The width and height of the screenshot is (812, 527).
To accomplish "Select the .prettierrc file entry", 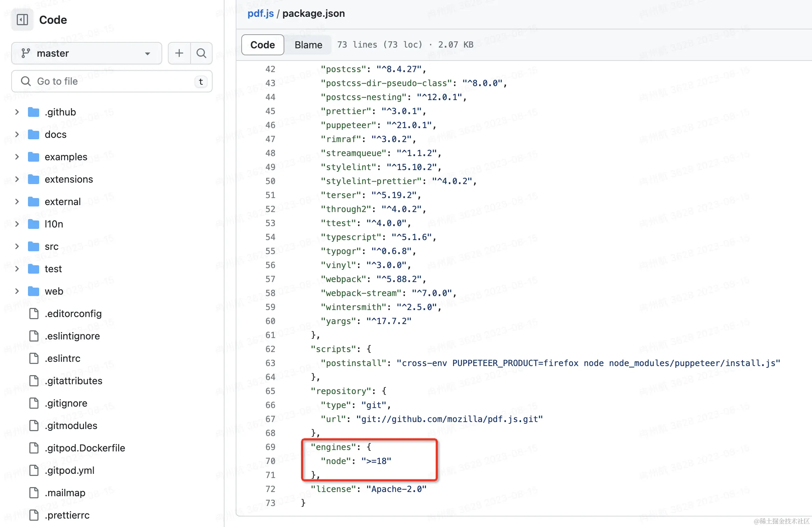I will [x=67, y=515].
